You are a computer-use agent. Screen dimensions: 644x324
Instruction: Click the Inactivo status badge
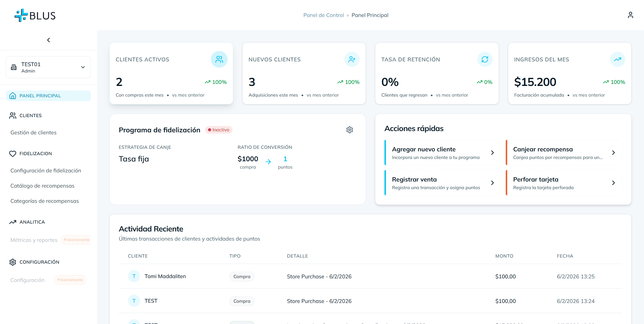(218, 130)
